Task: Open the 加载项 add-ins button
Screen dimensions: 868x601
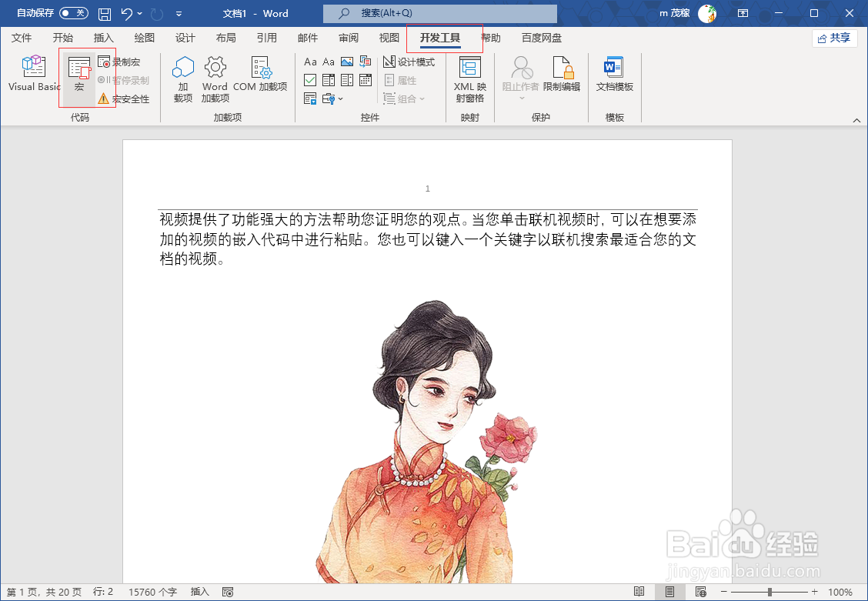Action: (x=182, y=79)
